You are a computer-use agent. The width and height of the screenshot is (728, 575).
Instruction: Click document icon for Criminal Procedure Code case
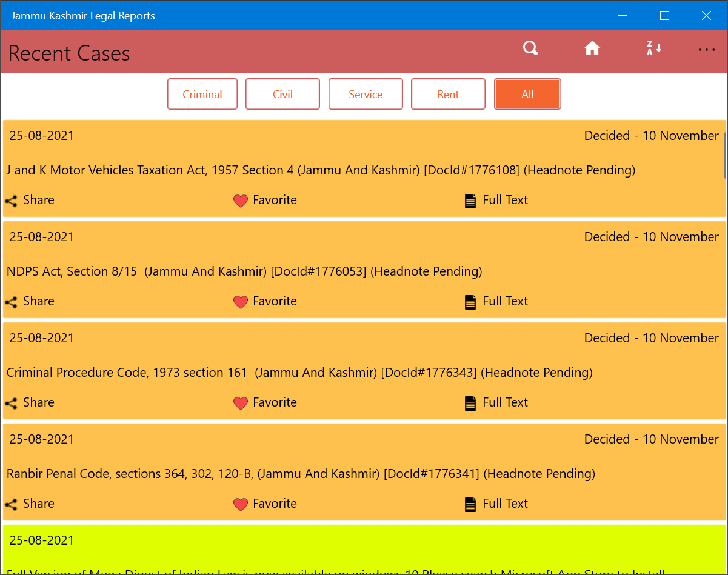(470, 404)
